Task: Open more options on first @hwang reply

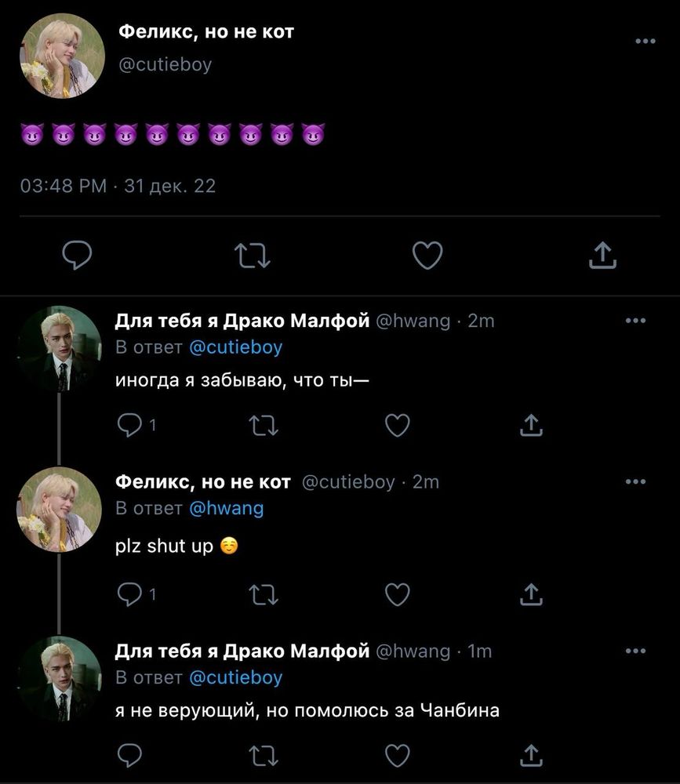Action: 635,320
